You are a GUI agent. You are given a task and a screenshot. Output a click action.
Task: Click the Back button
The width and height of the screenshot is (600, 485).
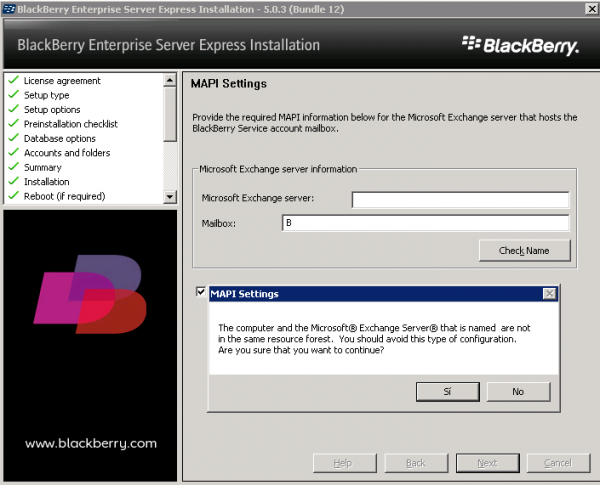[x=416, y=463]
